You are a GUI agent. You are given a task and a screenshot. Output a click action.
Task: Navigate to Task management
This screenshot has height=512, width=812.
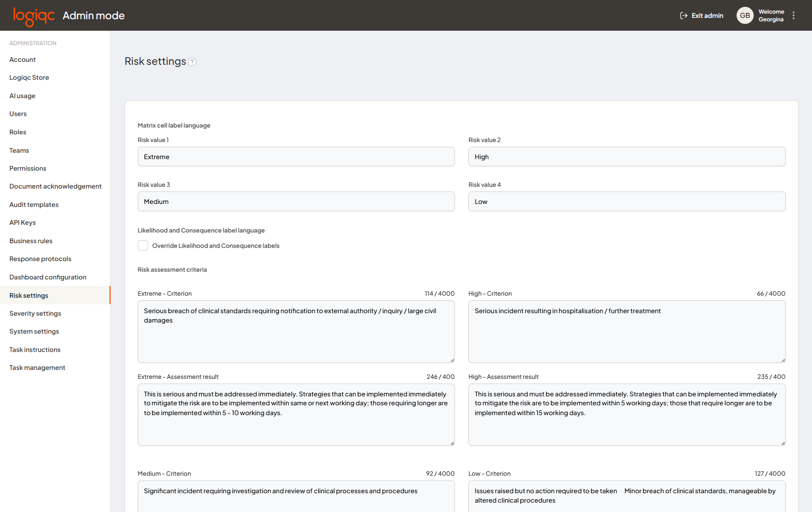(x=37, y=368)
